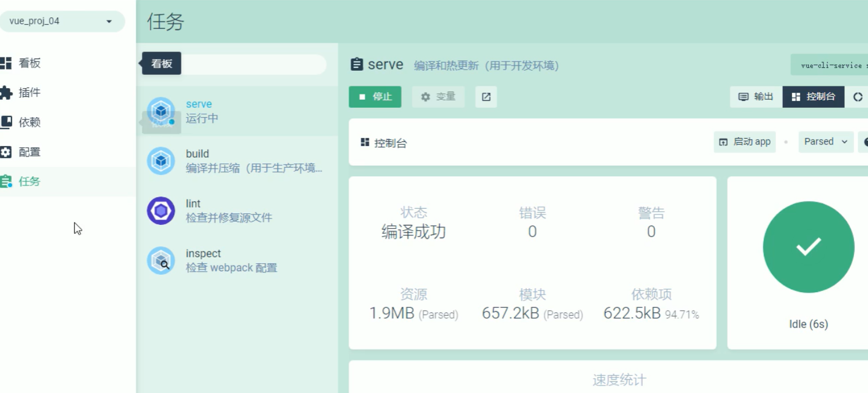Click the 657.2kB modules size value
Image resolution: width=868 pixels, height=393 pixels.
511,314
